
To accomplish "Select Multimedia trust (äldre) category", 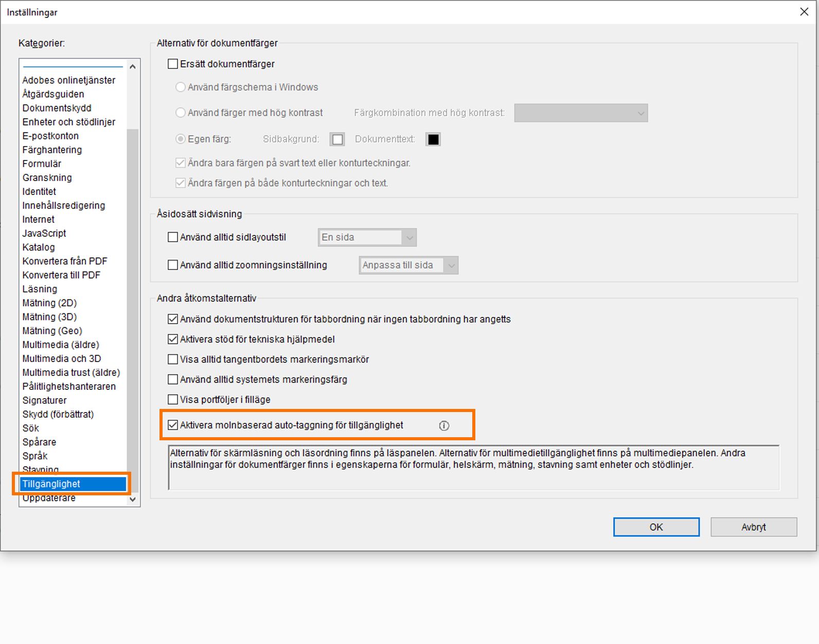I will click(71, 372).
